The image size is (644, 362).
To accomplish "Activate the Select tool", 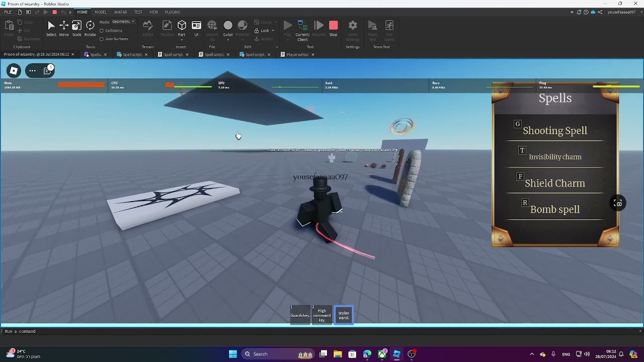I will (x=51, y=28).
